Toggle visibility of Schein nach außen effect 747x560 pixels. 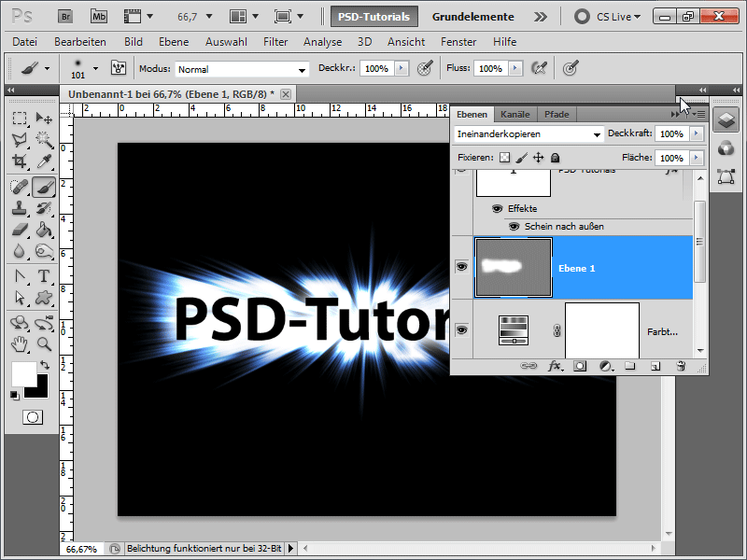(513, 226)
